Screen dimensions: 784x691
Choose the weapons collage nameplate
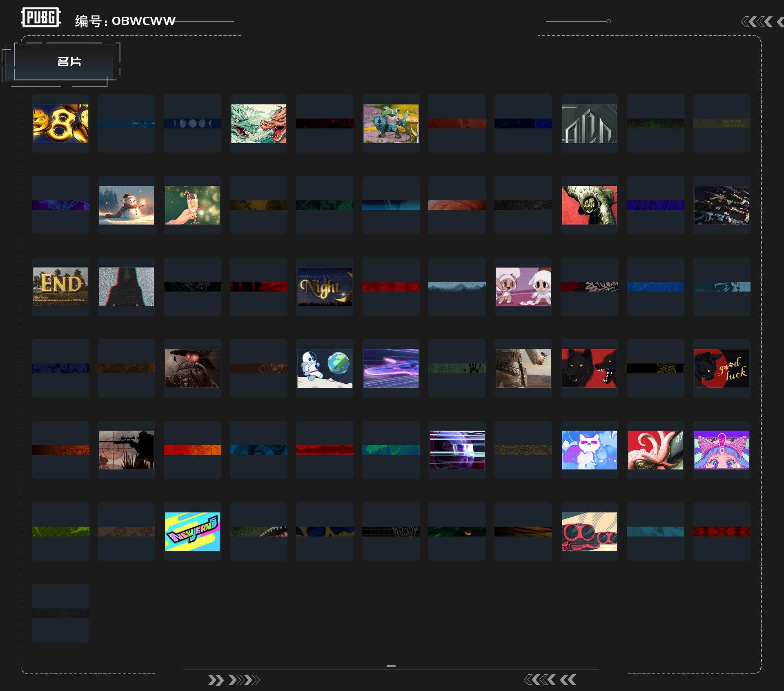[722, 205]
